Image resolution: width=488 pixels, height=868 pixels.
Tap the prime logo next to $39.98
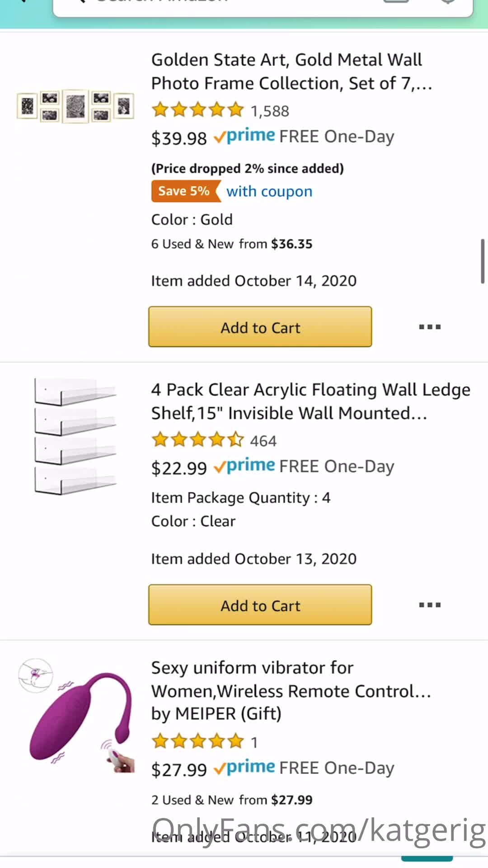[x=244, y=136]
